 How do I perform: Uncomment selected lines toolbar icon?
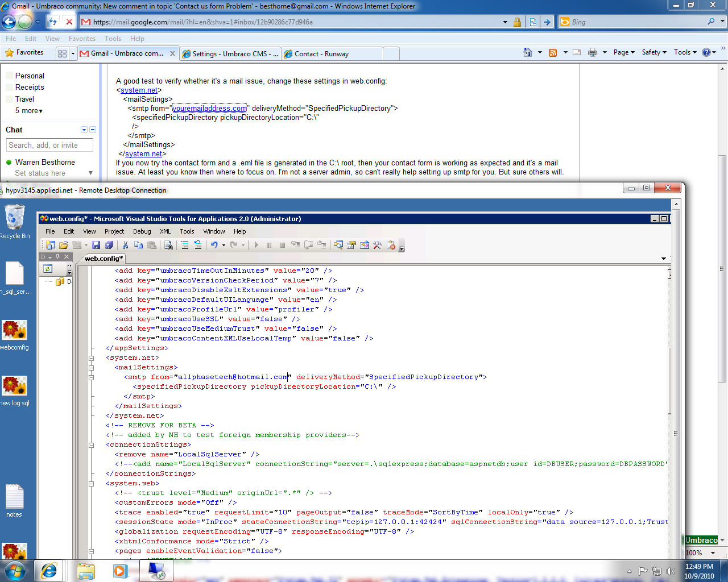198,245
